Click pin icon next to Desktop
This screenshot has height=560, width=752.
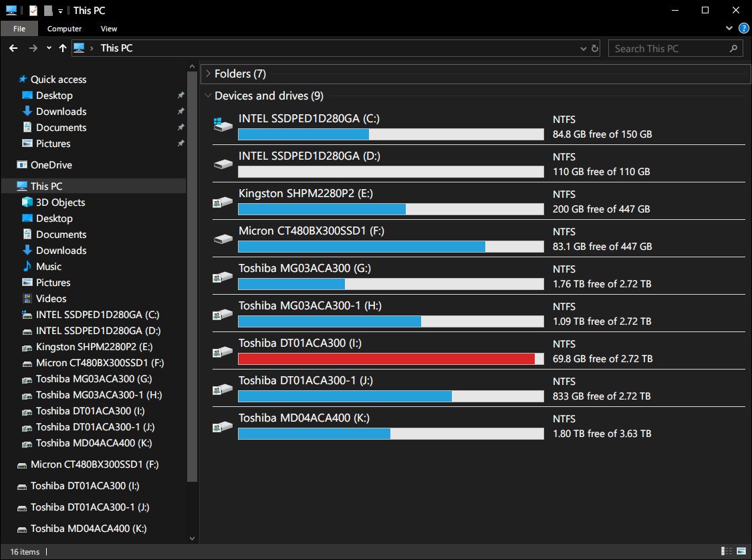pos(180,96)
